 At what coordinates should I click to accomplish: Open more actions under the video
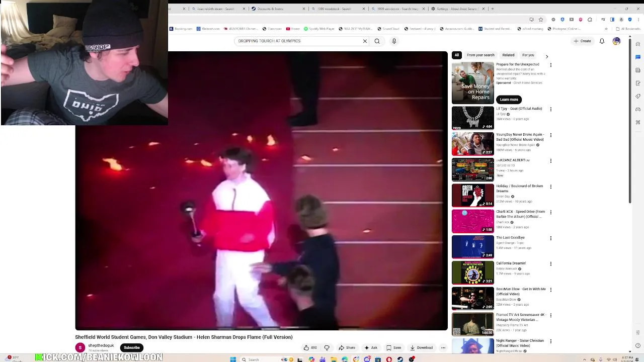[443, 347]
